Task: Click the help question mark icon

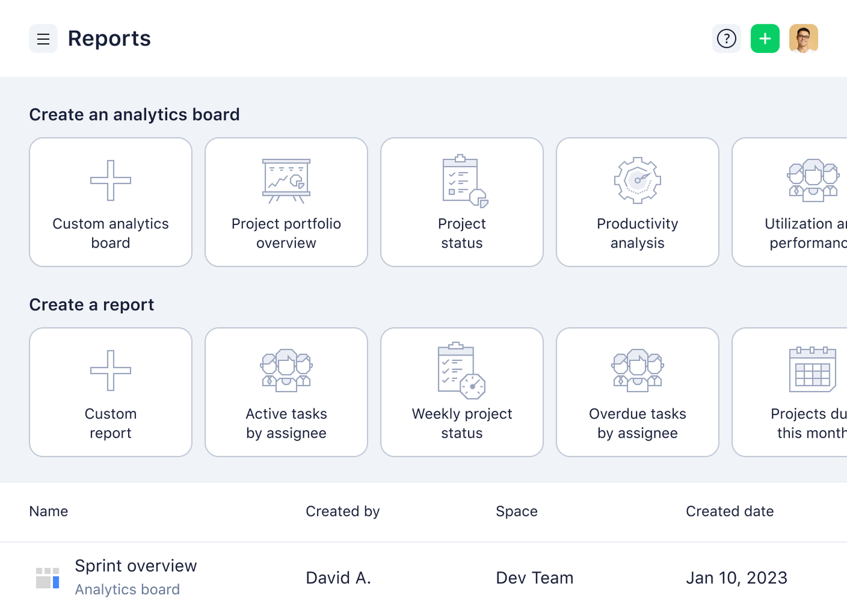Action: [x=726, y=39]
